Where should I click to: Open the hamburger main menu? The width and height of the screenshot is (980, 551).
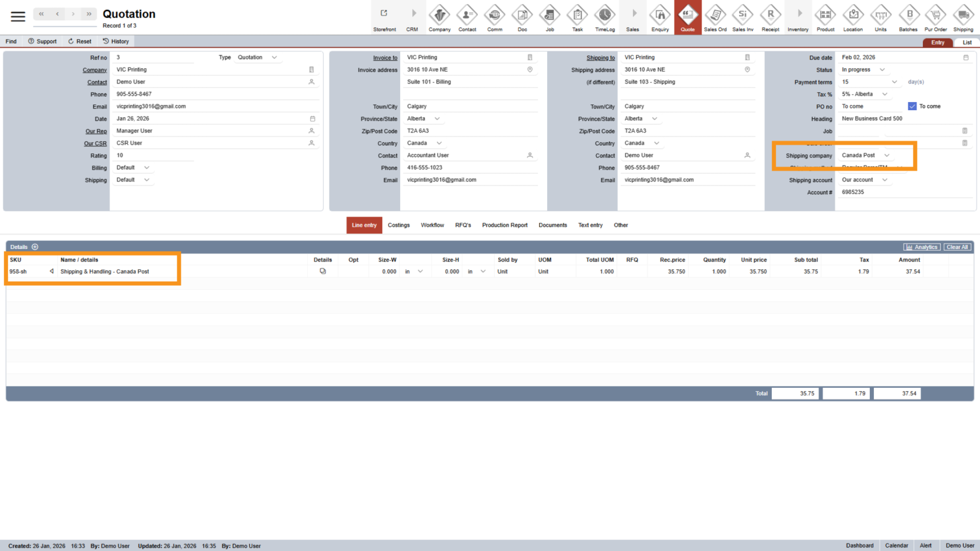click(x=18, y=17)
